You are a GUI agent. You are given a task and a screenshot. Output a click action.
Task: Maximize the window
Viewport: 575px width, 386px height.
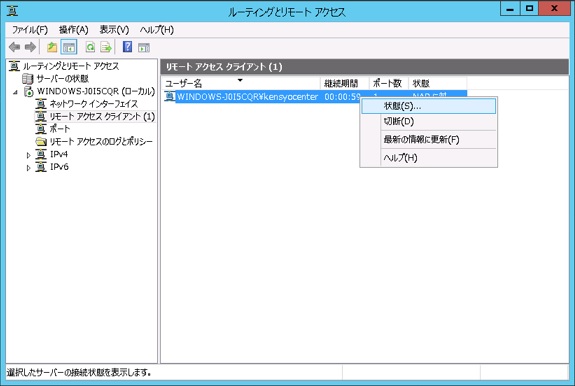click(529, 9)
